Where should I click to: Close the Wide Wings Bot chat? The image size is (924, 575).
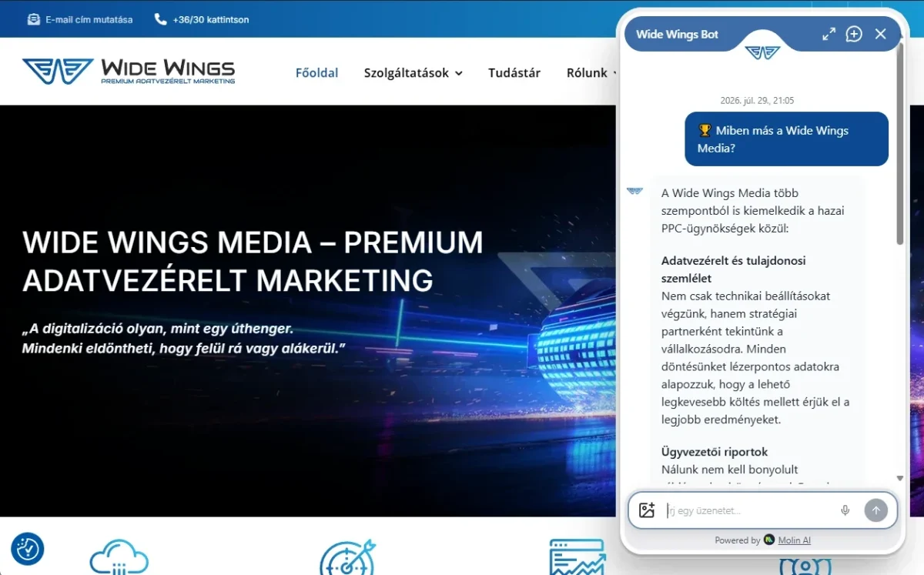[x=881, y=34]
